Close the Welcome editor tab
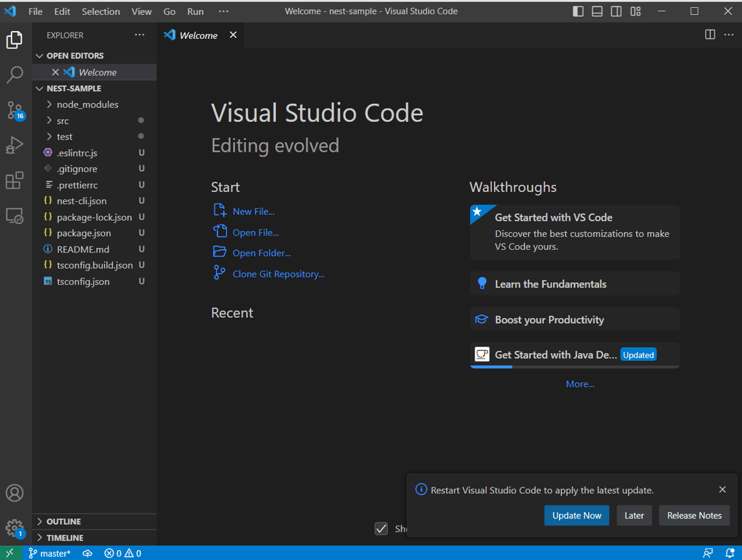The image size is (742, 560). [233, 34]
